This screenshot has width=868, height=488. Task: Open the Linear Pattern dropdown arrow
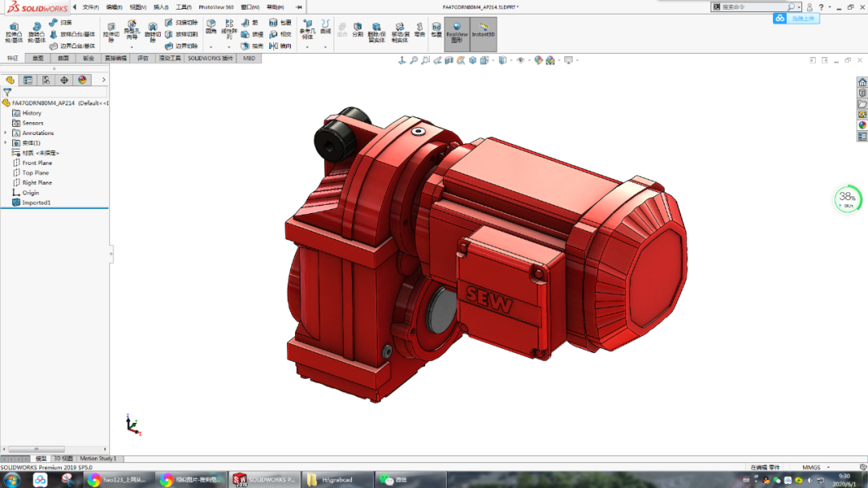[x=229, y=47]
